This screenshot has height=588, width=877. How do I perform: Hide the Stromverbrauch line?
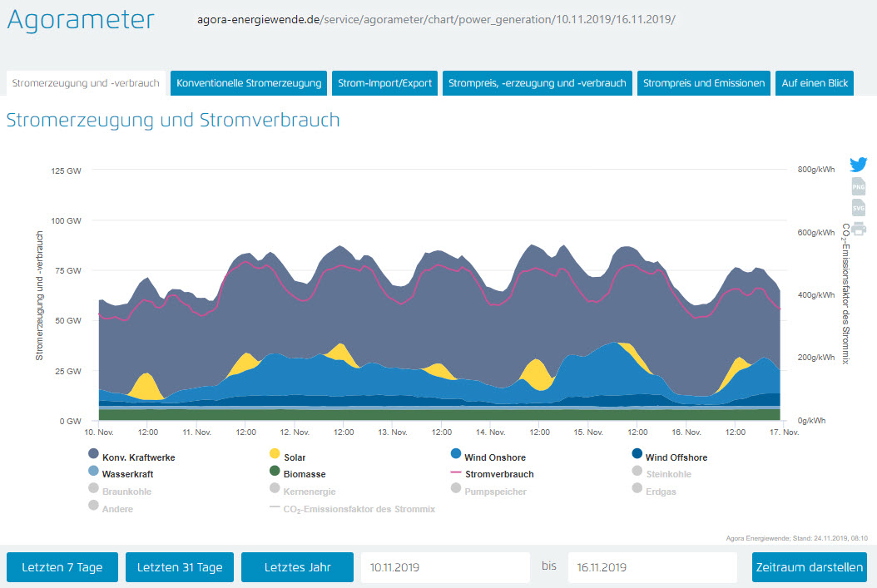point(499,474)
